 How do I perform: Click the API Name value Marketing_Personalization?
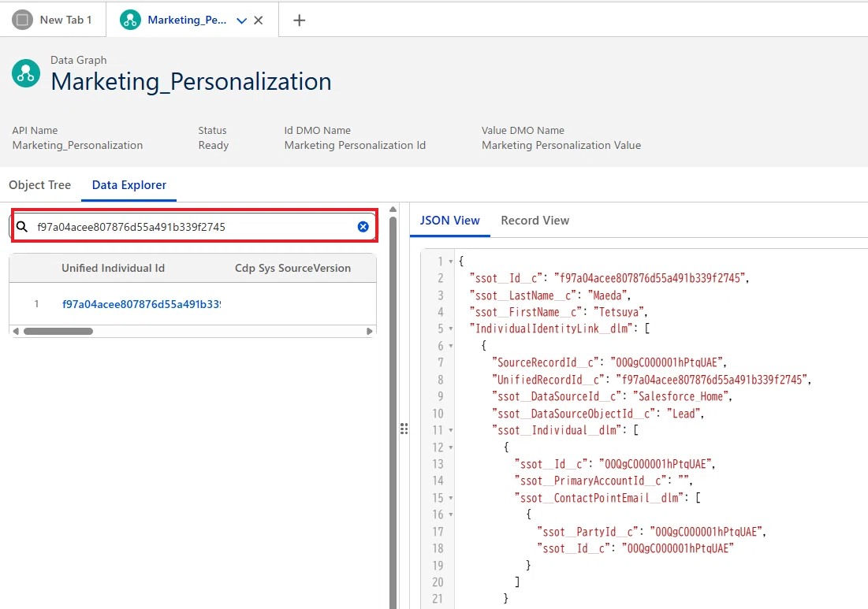[x=77, y=145]
